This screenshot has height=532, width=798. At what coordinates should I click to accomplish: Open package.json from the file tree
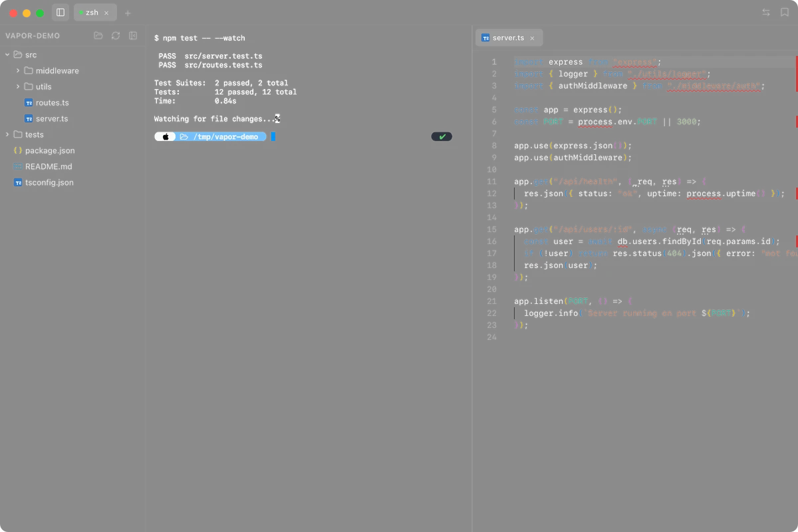[x=50, y=150]
